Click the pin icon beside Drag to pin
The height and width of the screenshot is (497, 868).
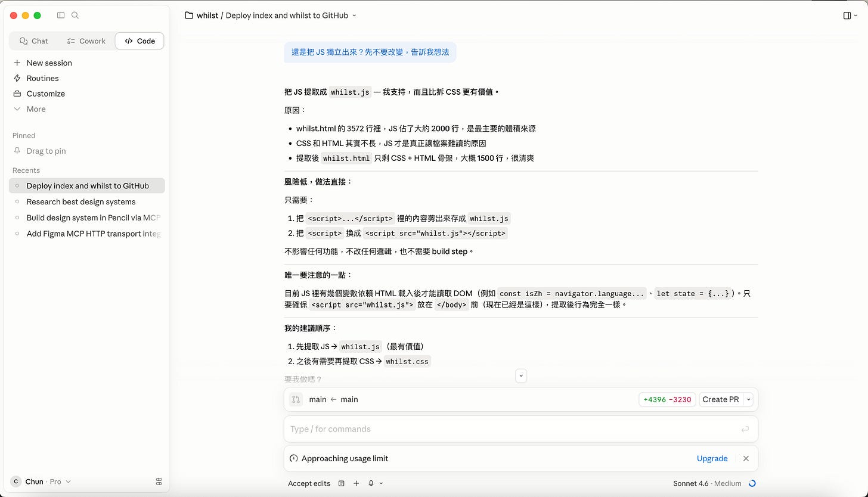(x=17, y=151)
